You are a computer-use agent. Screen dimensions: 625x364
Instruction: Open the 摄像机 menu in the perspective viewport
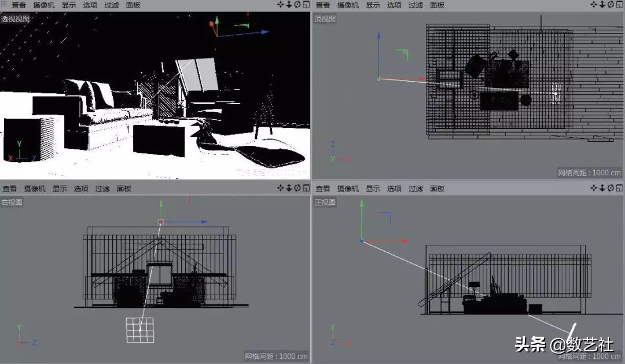click(43, 4)
